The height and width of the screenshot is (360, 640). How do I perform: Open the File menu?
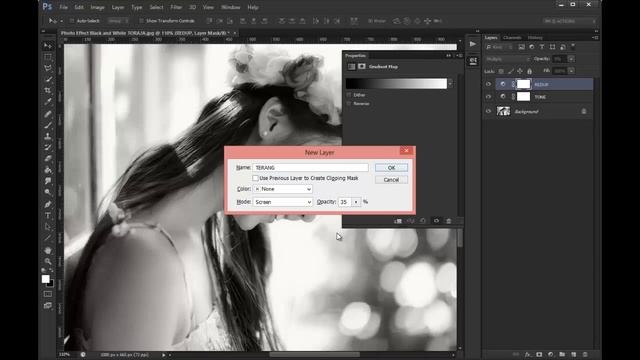pyautogui.click(x=64, y=7)
